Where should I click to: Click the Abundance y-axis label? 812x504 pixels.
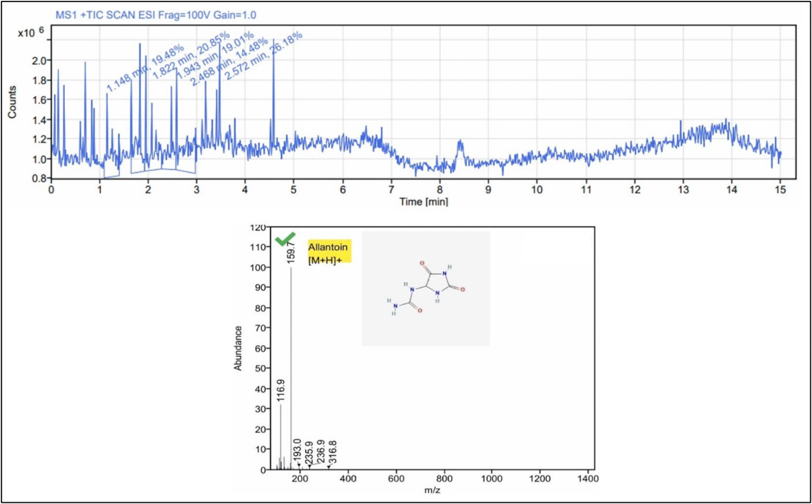[x=238, y=348]
